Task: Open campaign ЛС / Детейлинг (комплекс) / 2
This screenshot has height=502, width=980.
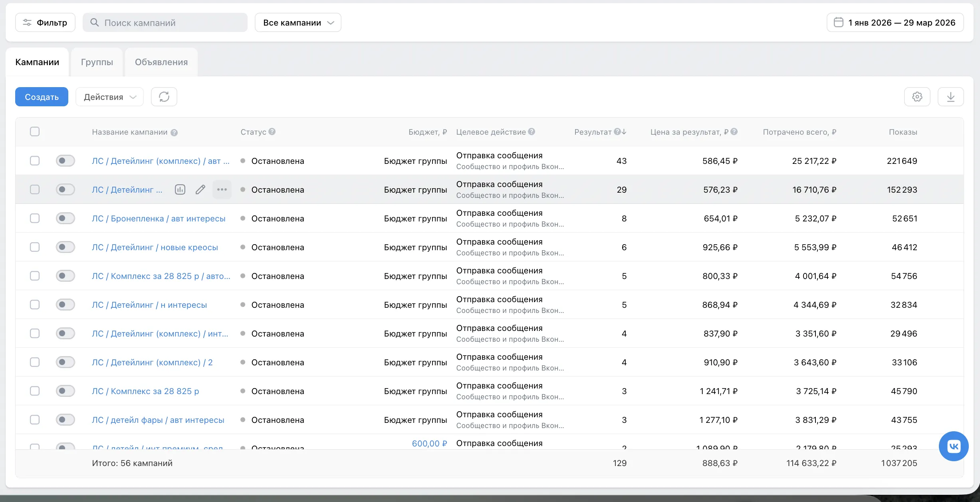Action: (x=152, y=362)
